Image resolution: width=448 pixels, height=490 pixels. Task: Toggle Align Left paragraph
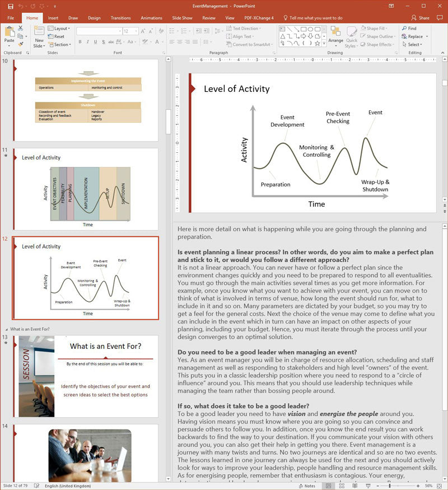pos(172,41)
